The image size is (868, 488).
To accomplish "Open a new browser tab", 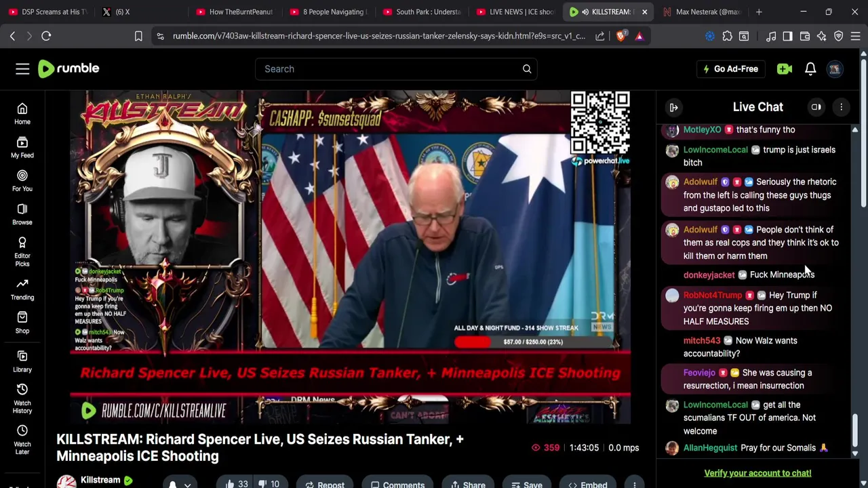I will click(x=759, y=12).
